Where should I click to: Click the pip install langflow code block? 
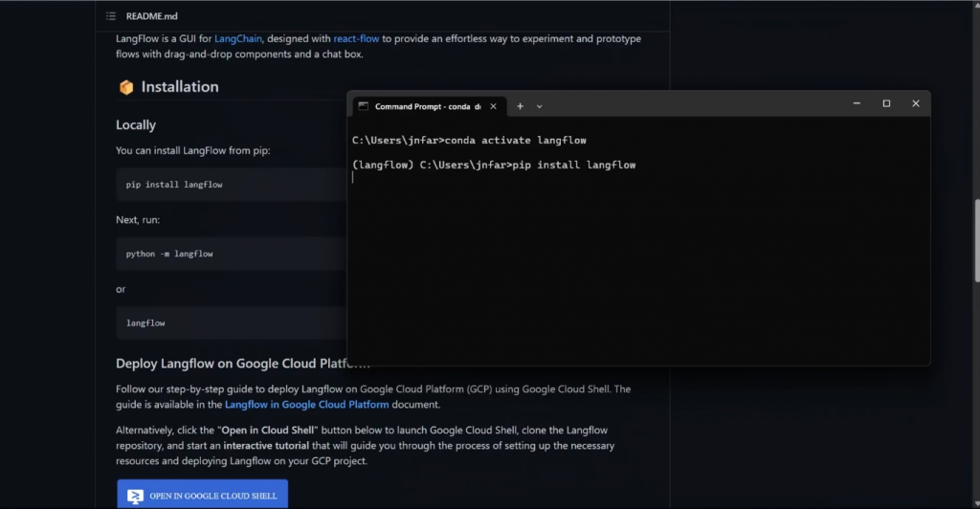point(230,184)
